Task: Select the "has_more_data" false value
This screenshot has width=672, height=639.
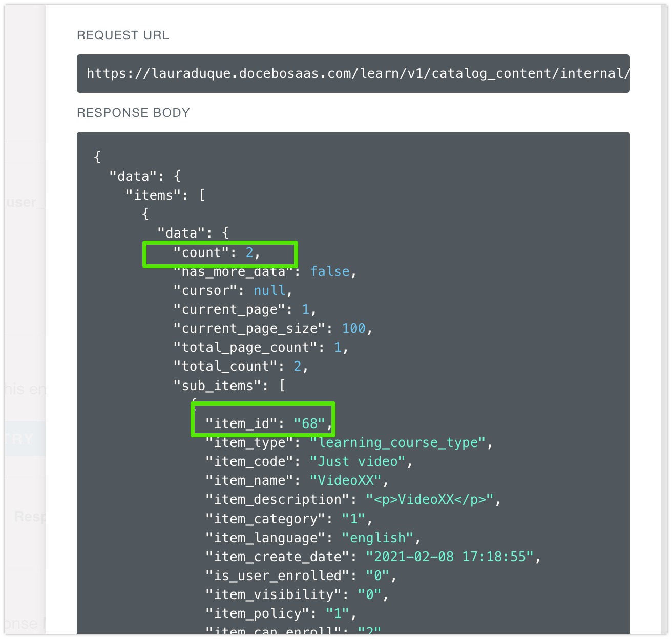Action: click(x=330, y=271)
